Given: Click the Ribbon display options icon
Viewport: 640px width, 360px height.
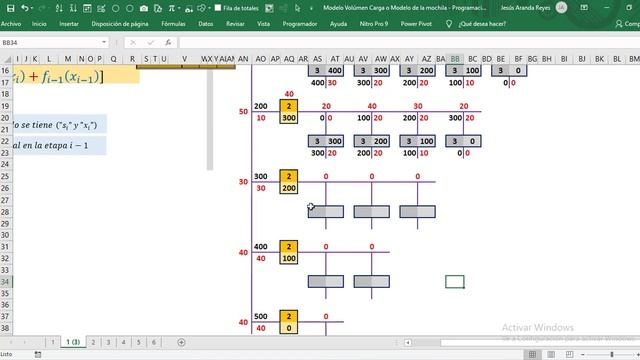Looking at the screenshot, I should pos(584,8).
